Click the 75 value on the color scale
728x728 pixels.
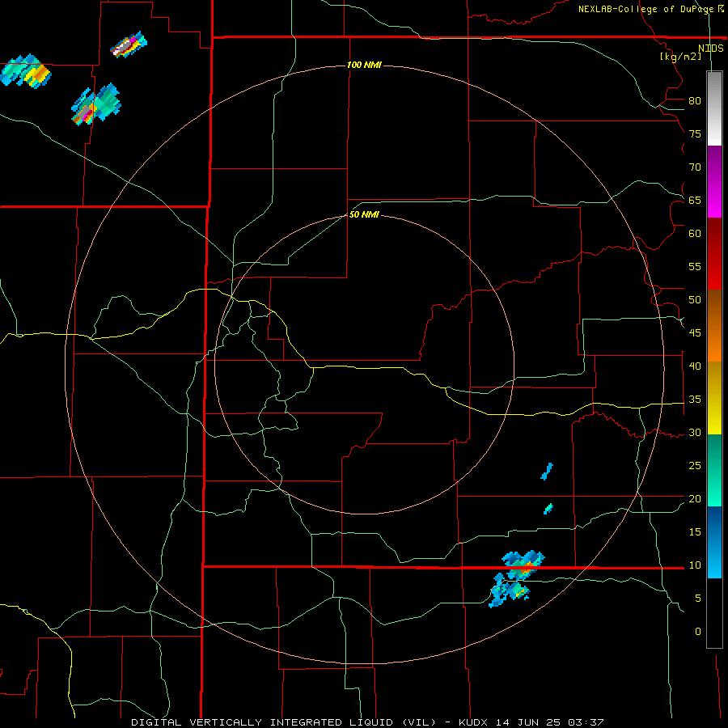pos(695,133)
